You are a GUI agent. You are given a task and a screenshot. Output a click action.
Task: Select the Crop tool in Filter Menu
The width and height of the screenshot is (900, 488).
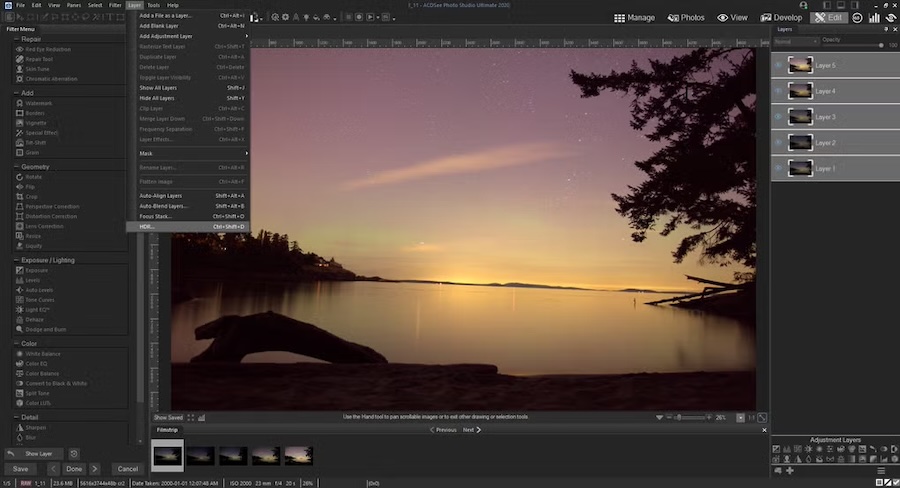click(31, 196)
